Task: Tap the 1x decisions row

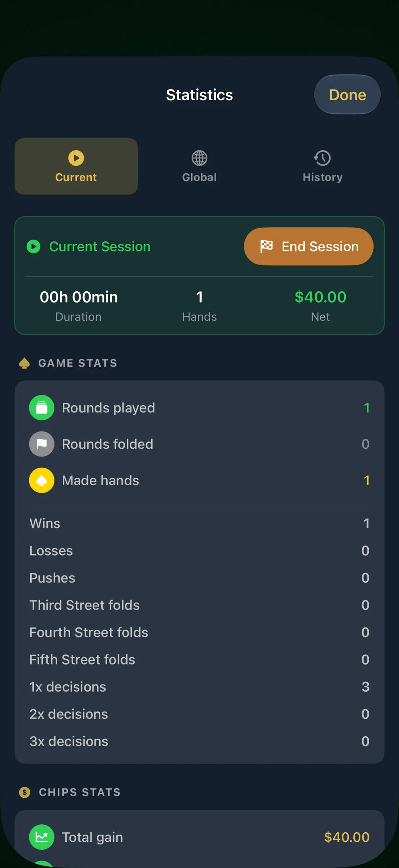Action: [199, 687]
